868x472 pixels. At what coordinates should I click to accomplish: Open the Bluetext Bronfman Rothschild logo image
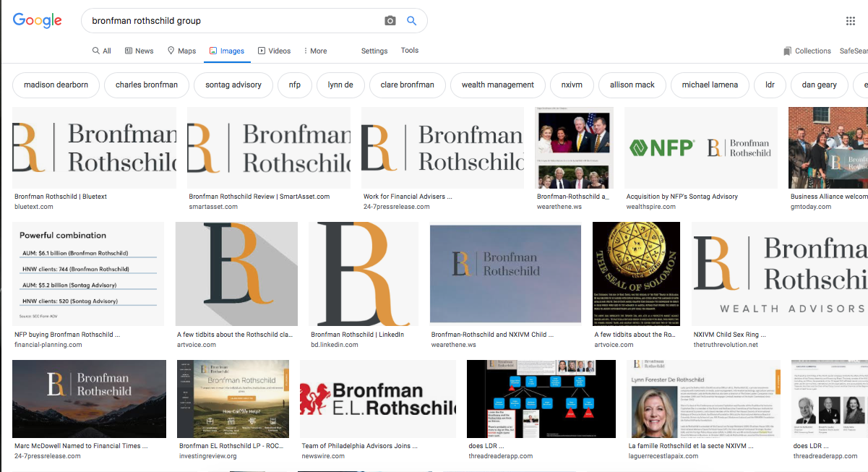click(95, 148)
